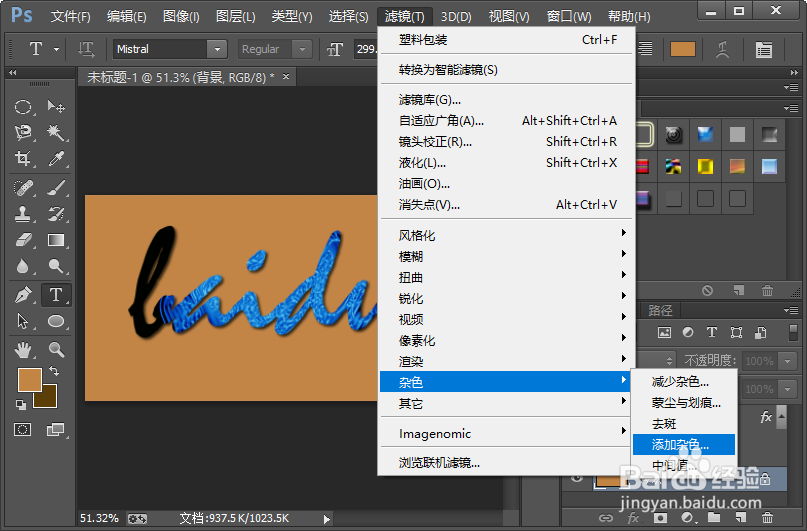Change the screen mode
This screenshot has height=531, width=807.
tap(55, 429)
